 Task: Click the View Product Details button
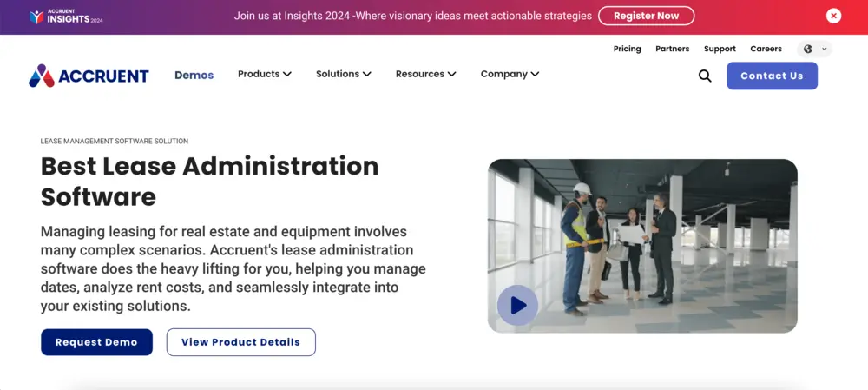click(240, 342)
